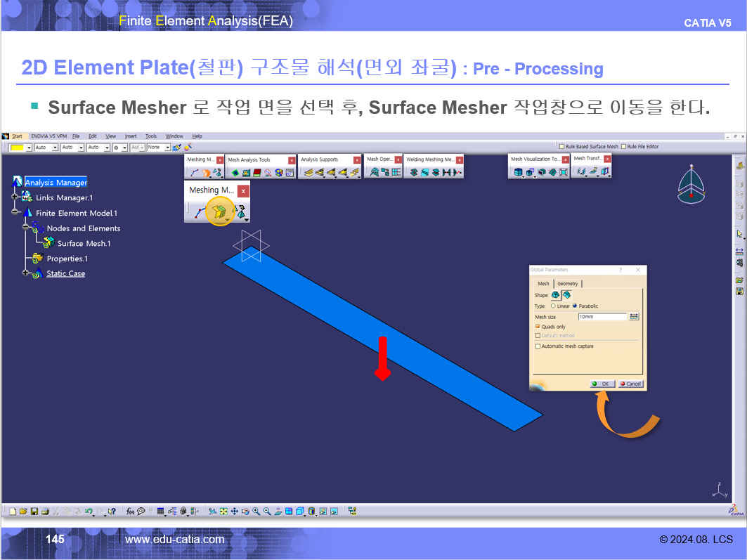Click the Zoom Out magnifier icon
Viewport: 747px width, 560px height.
267,512
